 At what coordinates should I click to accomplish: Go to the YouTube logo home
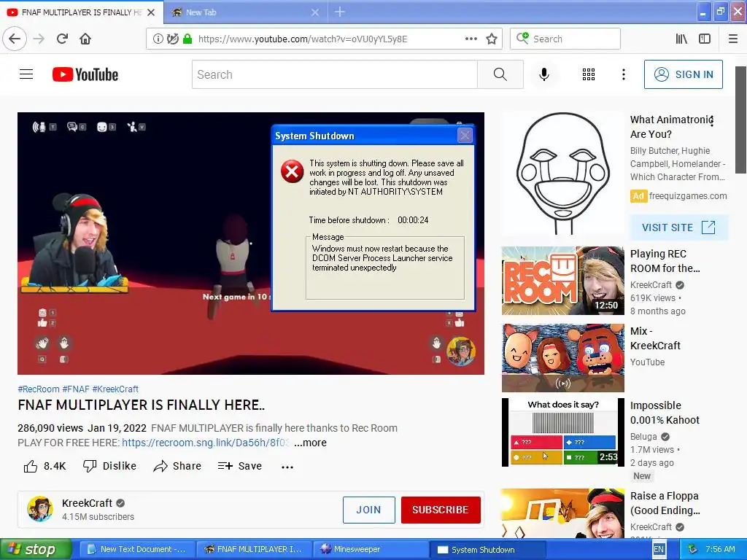pyautogui.click(x=85, y=74)
